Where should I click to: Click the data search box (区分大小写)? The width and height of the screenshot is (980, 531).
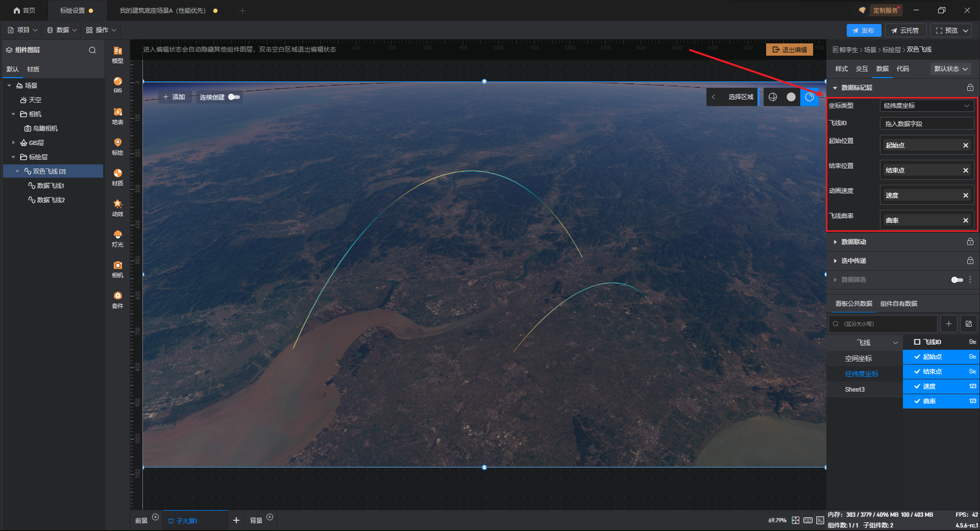tap(883, 324)
